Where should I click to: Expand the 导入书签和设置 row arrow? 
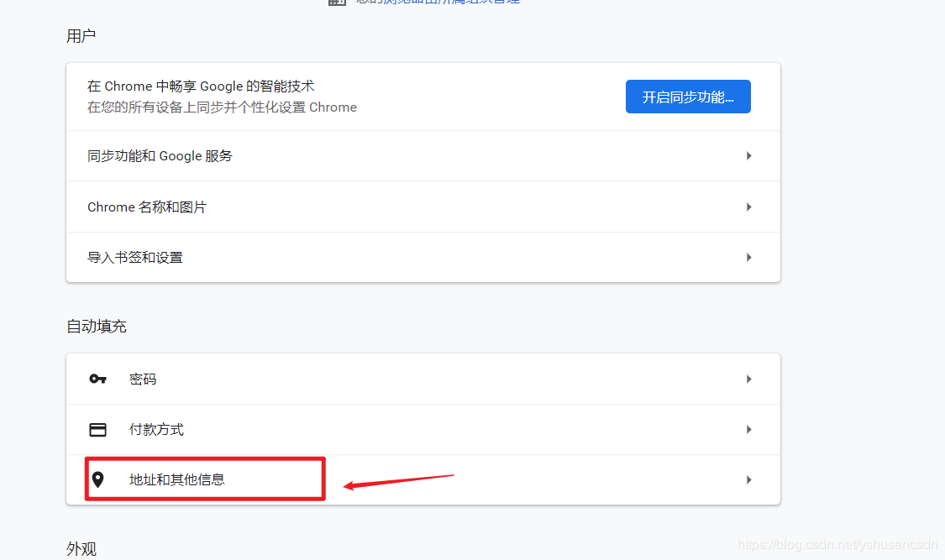coord(748,258)
